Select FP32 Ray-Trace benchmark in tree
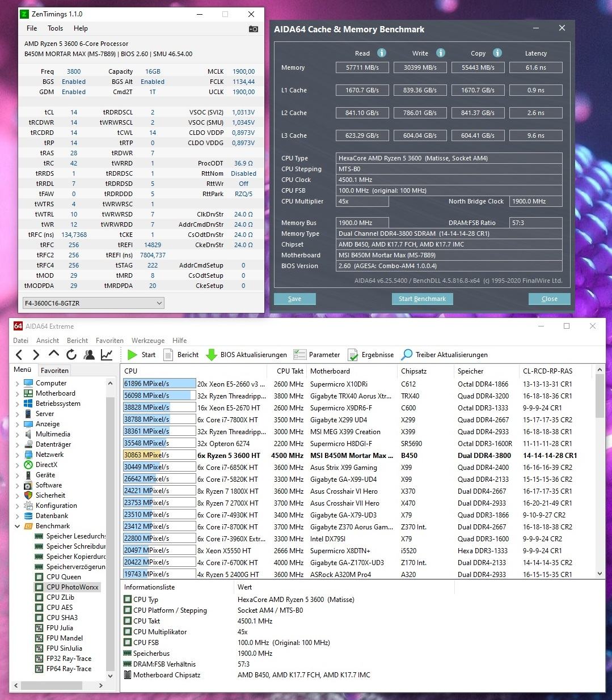This screenshot has width=612, height=700. (69, 659)
